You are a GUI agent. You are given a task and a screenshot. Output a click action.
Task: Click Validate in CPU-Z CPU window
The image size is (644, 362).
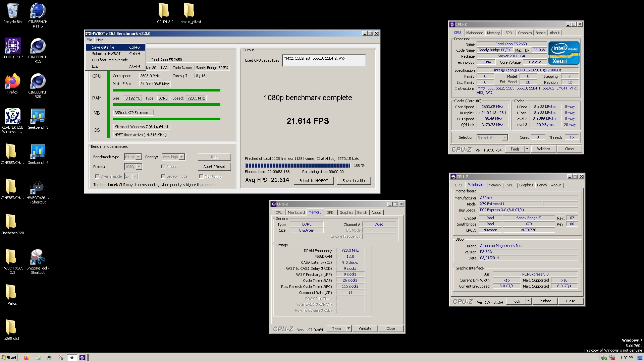tap(543, 149)
